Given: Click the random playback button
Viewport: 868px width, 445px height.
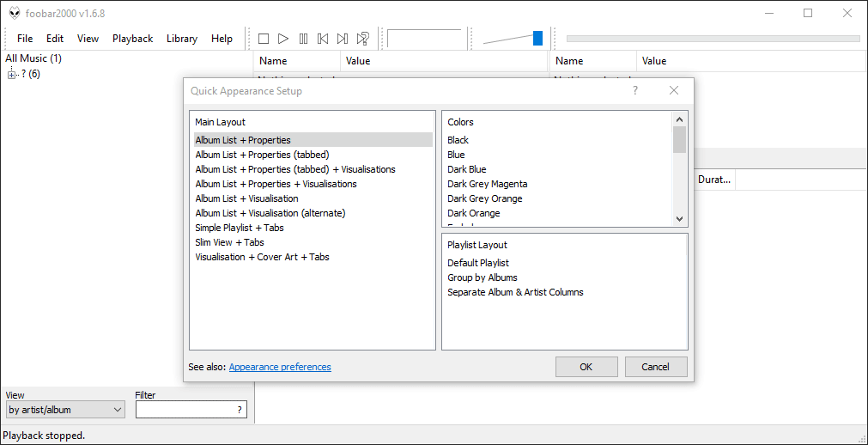Looking at the screenshot, I should (x=362, y=39).
